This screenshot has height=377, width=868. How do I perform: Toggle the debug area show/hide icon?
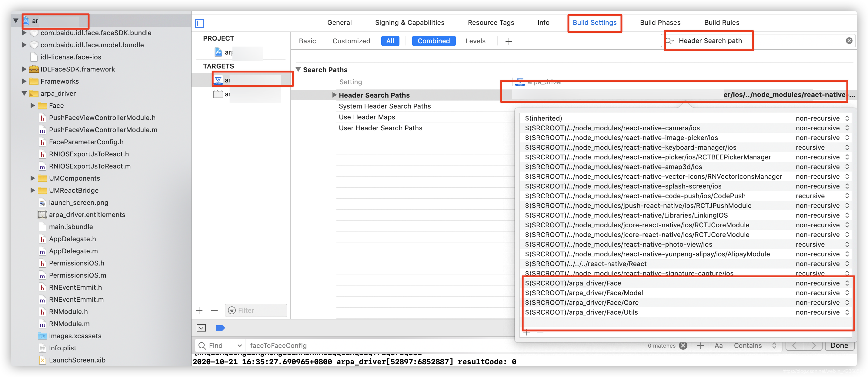201,328
